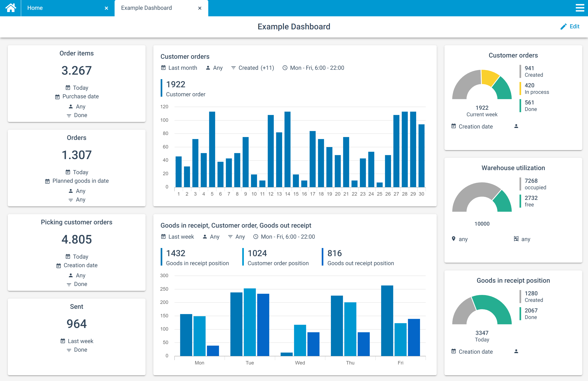Image resolution: width=588 pixels, height=381 pixels.
Task: Click calendar icon beside Creation date in Goods in receipt position
Action: point(454,351)
